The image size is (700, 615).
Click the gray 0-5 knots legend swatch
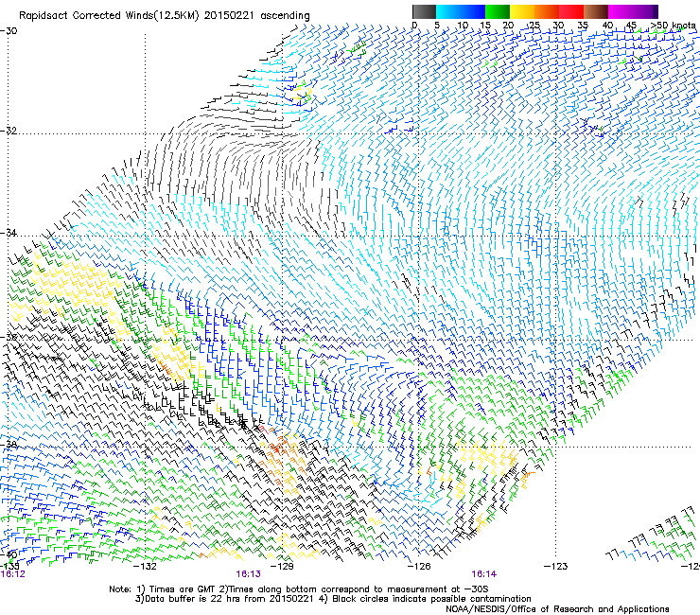point(424,11)
